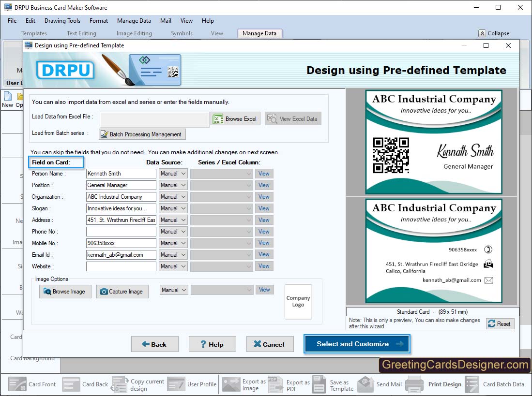
Task: Open the Mobile No data source dropdown
Action: (x=173, y=243)
